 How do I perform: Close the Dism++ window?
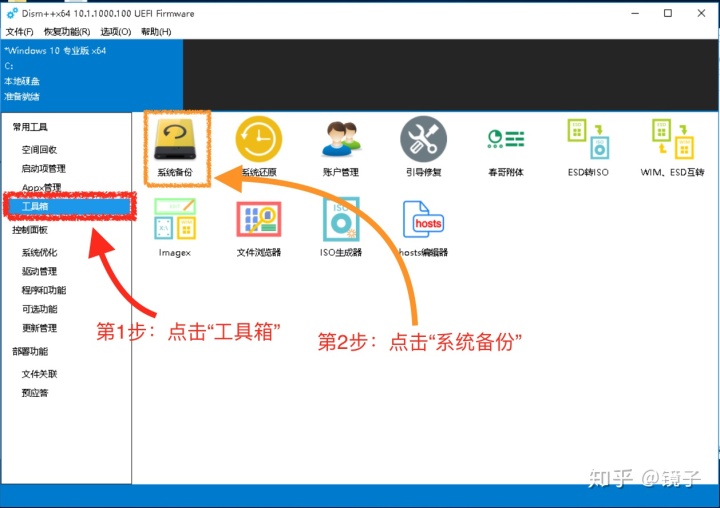point(701,13)
